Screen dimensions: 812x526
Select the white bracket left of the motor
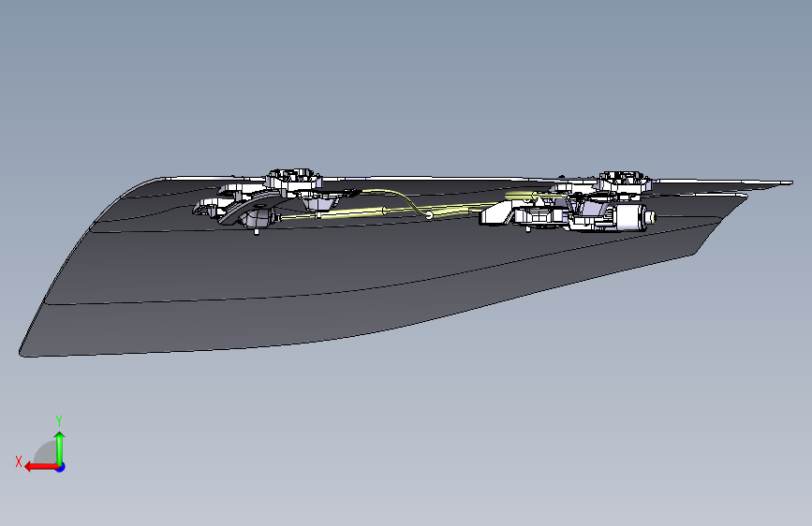tap(496, 213)
